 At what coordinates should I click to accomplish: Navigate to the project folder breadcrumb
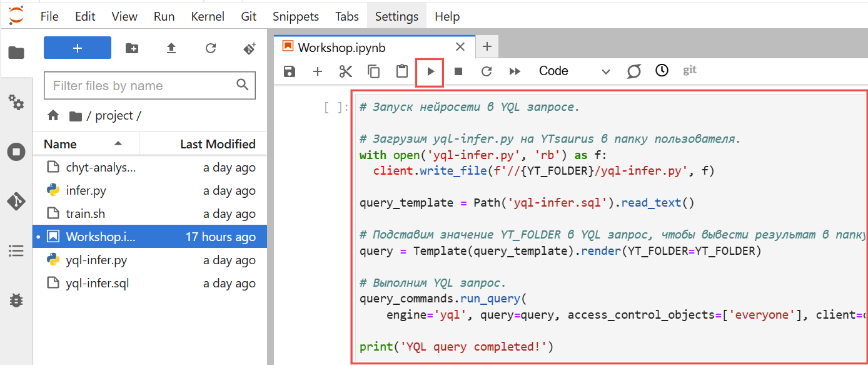click(113, 116)
